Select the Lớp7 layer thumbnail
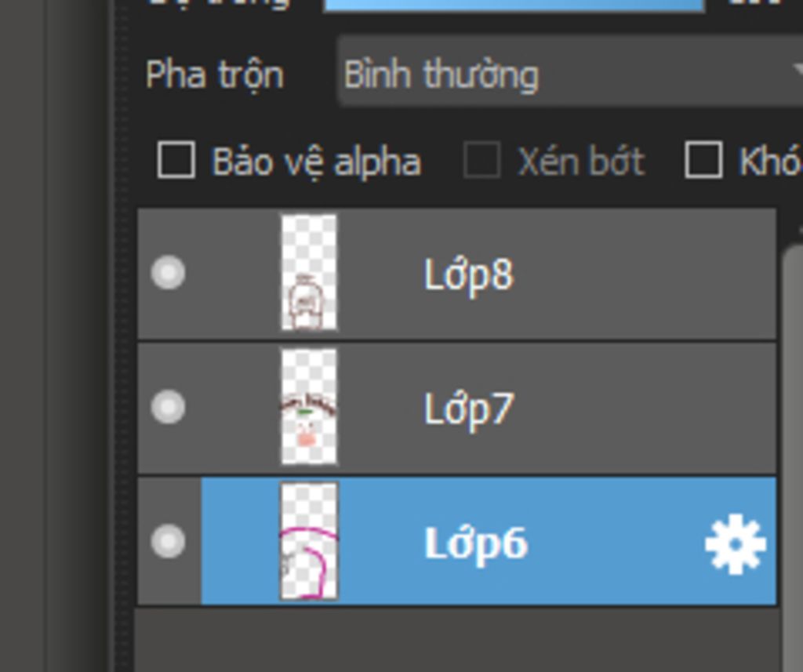This screenshot has height=672, width=803. [x=309, y=407]
